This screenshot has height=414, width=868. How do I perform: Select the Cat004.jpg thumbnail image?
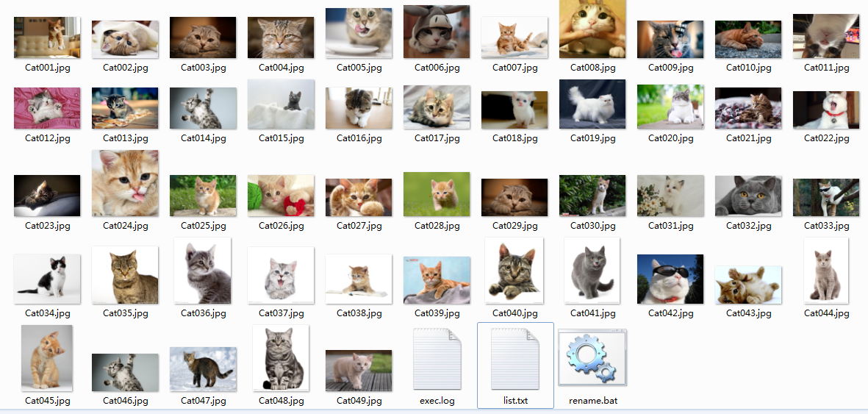[x=281, y=38]
